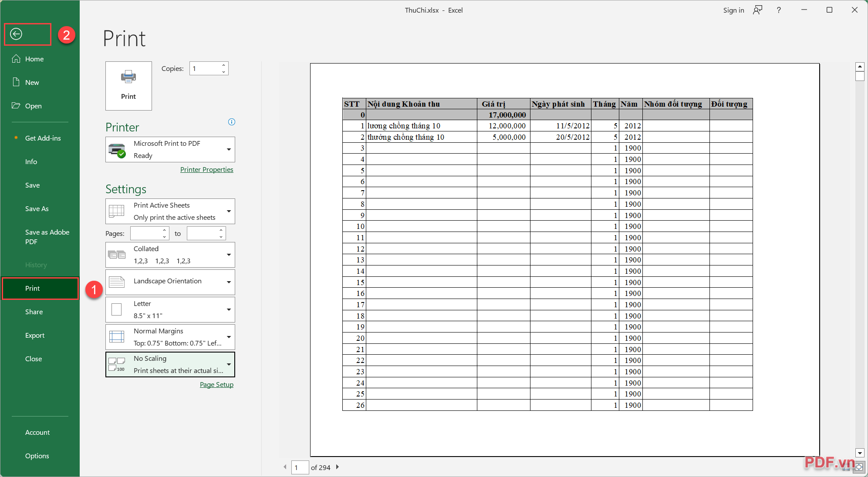This screenshot has height=477, width=868.
Task: Click the preview scrollbar up arrow
Action: [860, 67]
